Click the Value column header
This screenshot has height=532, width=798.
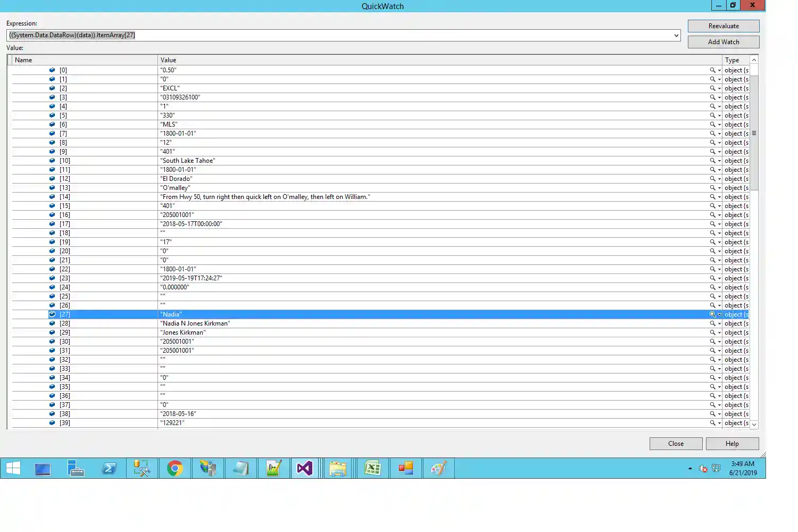[439, 60]
